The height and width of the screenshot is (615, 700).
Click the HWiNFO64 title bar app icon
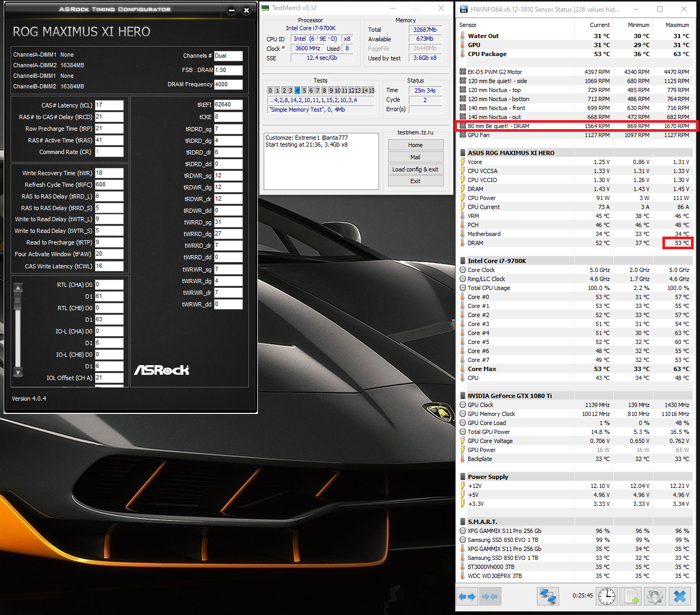[464, 9]
